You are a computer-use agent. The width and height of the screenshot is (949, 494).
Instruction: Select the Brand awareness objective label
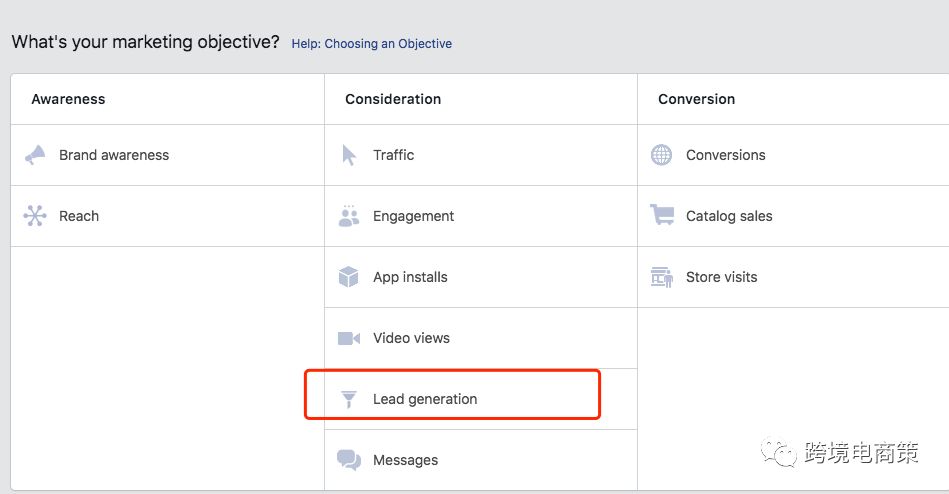[x=114, y=155]
